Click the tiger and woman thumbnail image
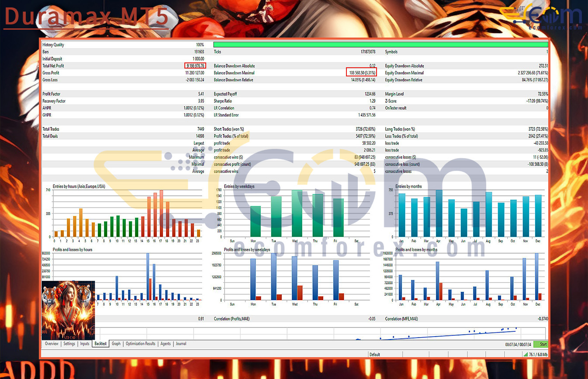 tap(68, 310)
